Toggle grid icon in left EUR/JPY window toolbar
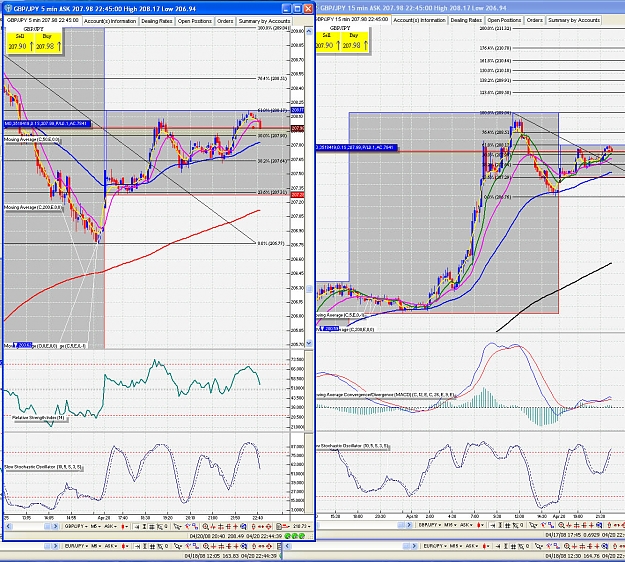 pyautogui.click(x=152, y=546)
